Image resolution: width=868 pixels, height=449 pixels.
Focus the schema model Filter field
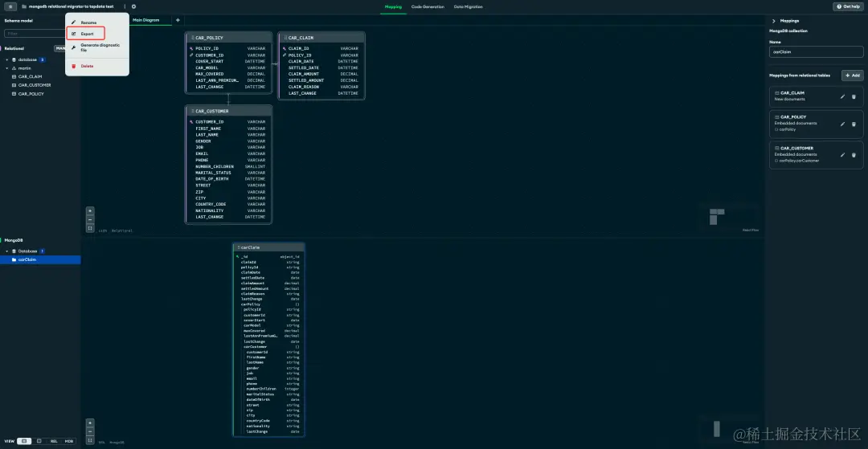pos(35,34)
